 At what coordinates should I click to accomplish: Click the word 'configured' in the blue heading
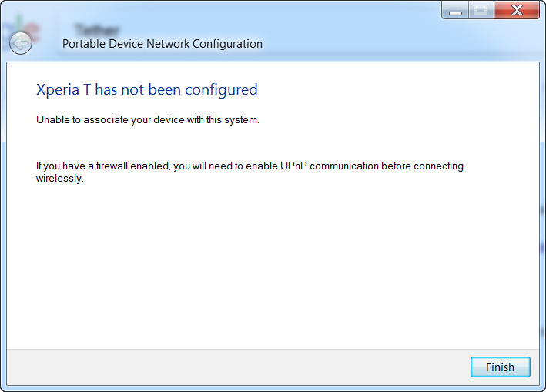221,91
